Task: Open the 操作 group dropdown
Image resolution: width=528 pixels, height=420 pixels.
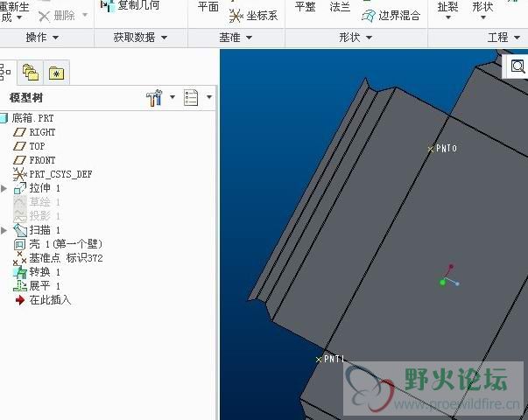Action: click(55, 38)
